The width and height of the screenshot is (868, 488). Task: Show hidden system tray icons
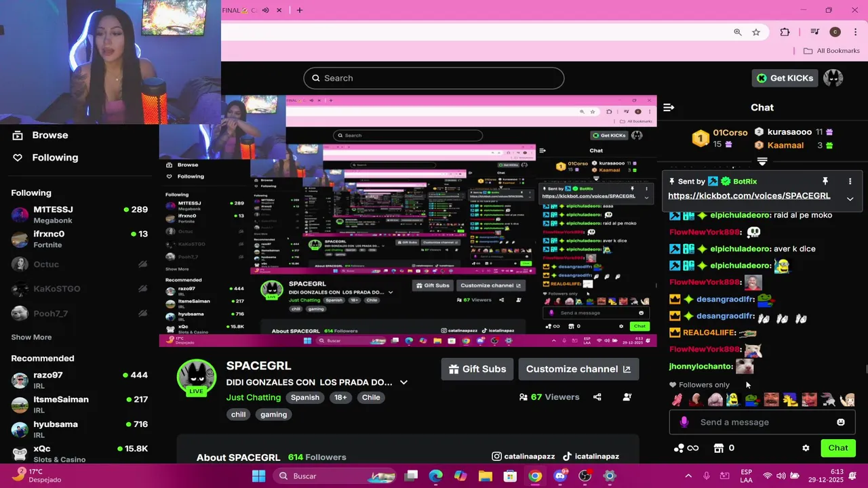pyautogui.click(x=688, y=476)
